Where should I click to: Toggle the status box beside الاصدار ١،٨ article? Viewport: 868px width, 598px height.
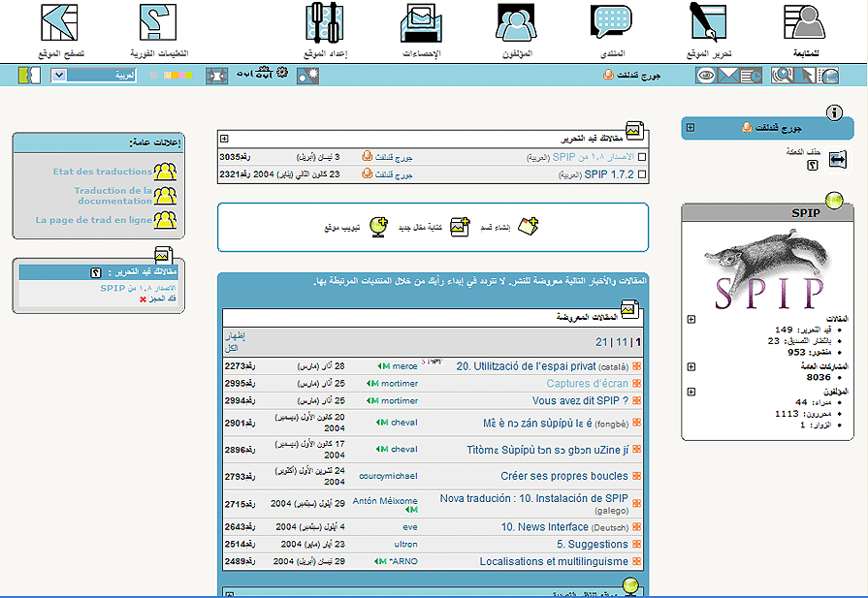641,156
